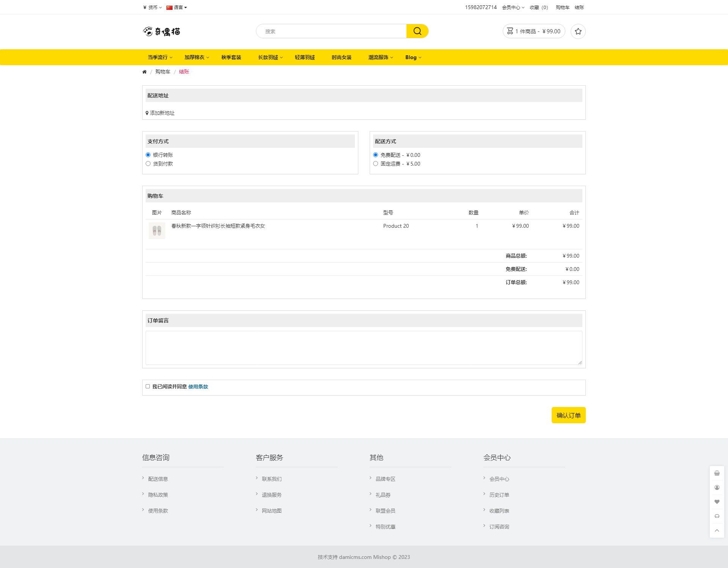Open the wishlist star icon

pos(578,31)
